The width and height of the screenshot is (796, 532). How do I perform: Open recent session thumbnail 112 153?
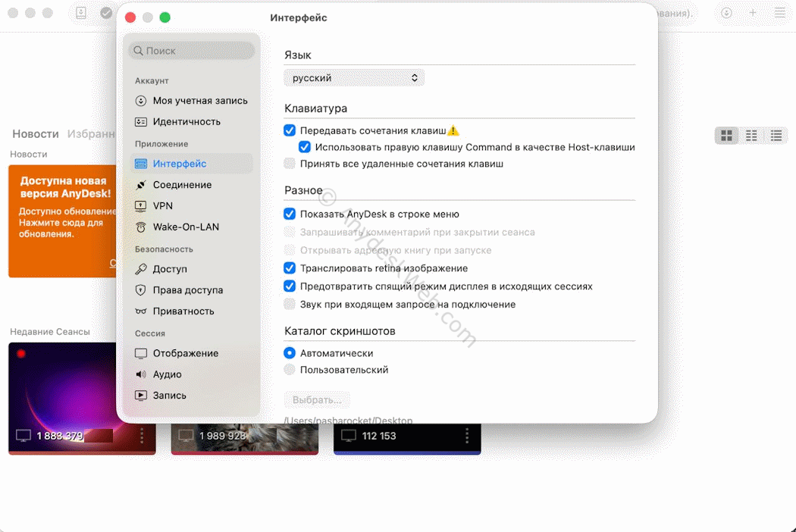click(x=407, y=439)
